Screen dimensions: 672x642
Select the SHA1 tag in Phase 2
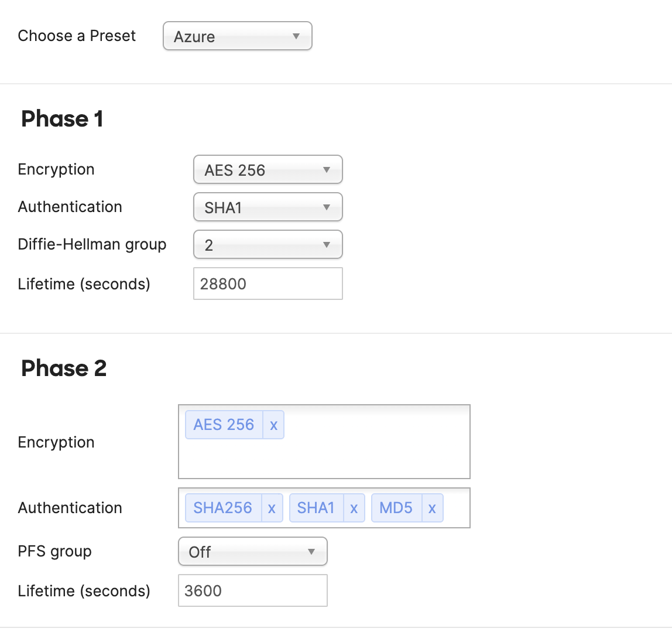tap(316, 508)
